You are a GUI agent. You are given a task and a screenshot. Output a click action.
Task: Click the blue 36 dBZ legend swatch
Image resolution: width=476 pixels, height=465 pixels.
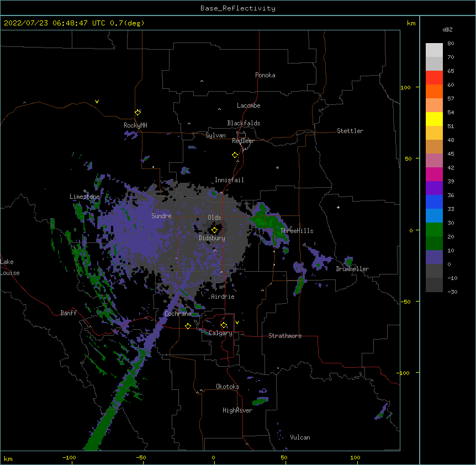pos(434,202)
